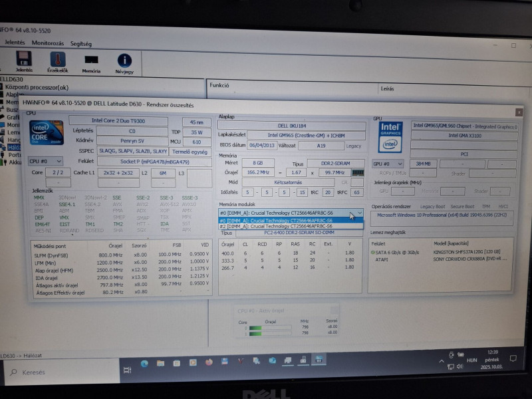This screenshot has width=532, height=399.
Task: Click the 384 MB GPU memory field
Action: [x=423, y=164]
